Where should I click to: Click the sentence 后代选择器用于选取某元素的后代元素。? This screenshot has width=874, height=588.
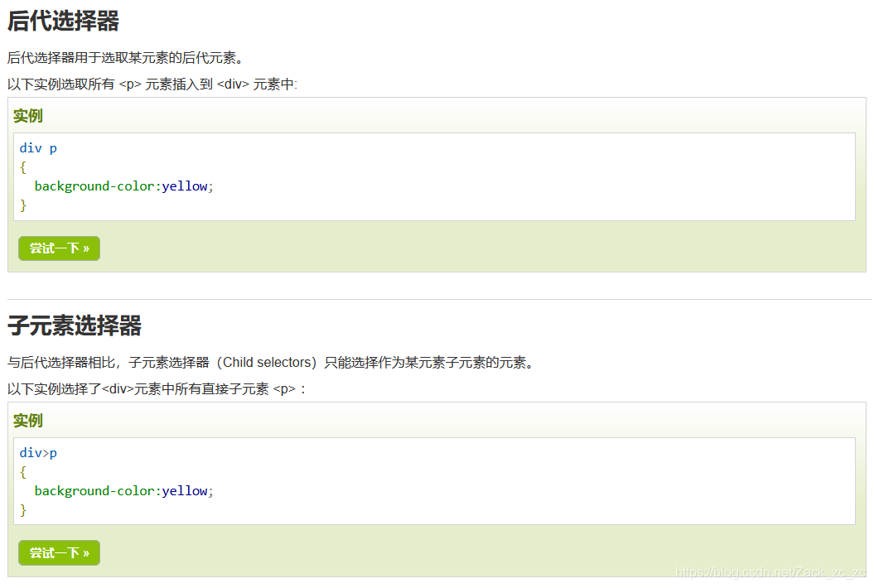(126, 57)
